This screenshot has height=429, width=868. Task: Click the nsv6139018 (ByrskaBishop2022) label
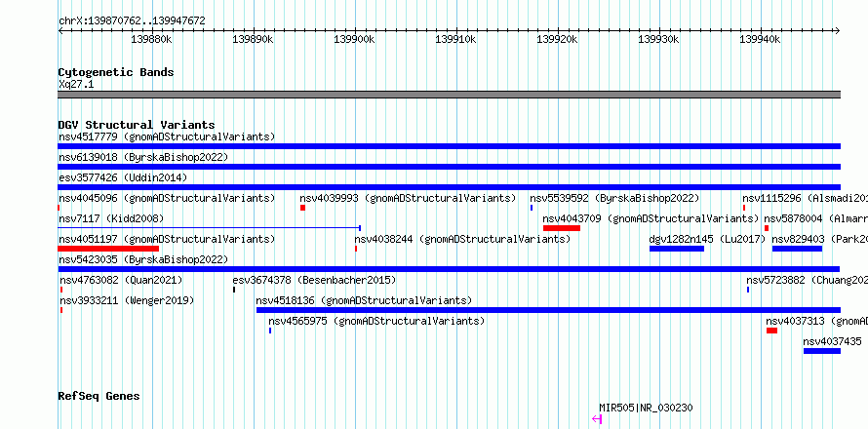(x=143, y=157)
